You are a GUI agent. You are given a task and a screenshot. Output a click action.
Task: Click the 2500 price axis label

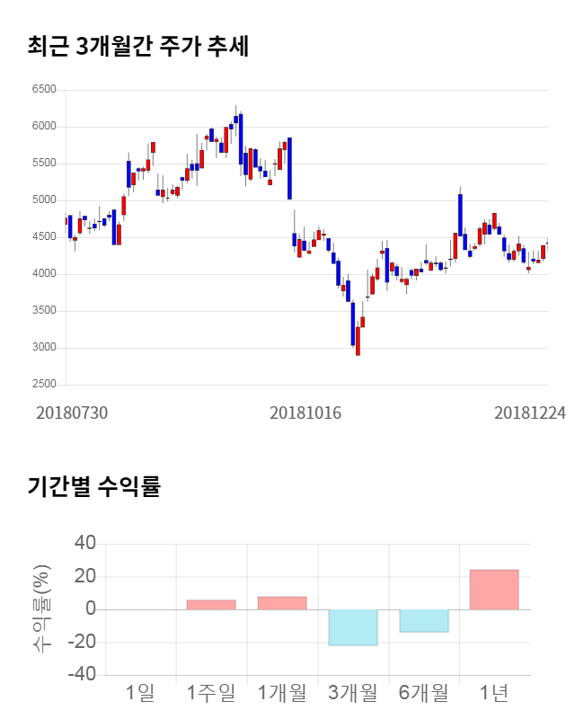[43, 385]
